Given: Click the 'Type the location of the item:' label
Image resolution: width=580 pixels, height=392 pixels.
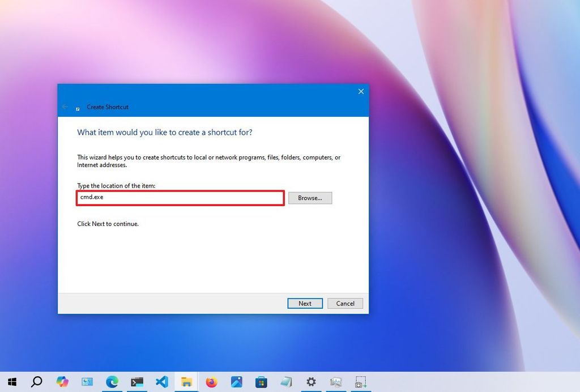Looking at the screenshot, I should [x=116, y=186].
